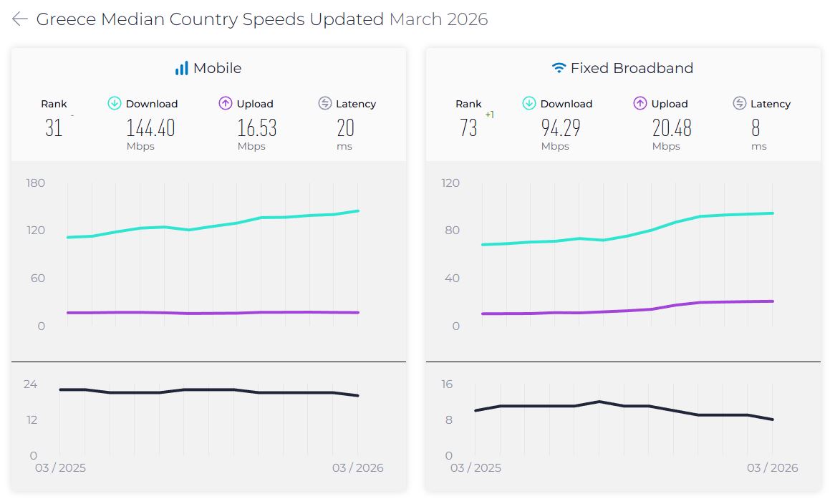The height and width of the screenshot is (504, 835).
Task: Click Fixed Broadband download speed 94.29
Action: coord(561,129)
